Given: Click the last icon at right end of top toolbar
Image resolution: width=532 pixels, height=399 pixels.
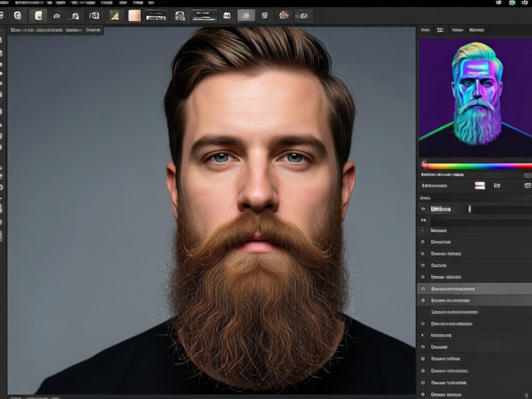Looking at the screenshot, I should coord(303,16).
